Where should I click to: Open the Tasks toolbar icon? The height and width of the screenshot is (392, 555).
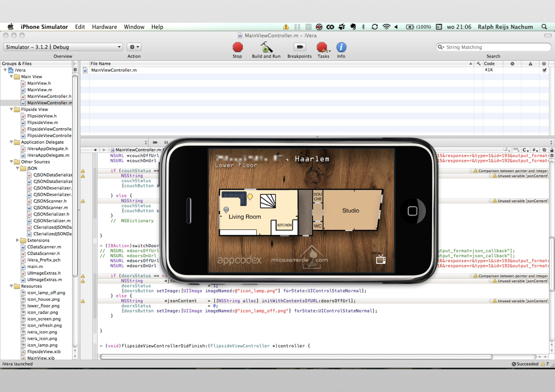pyautogui.click(x=323, y=47)
